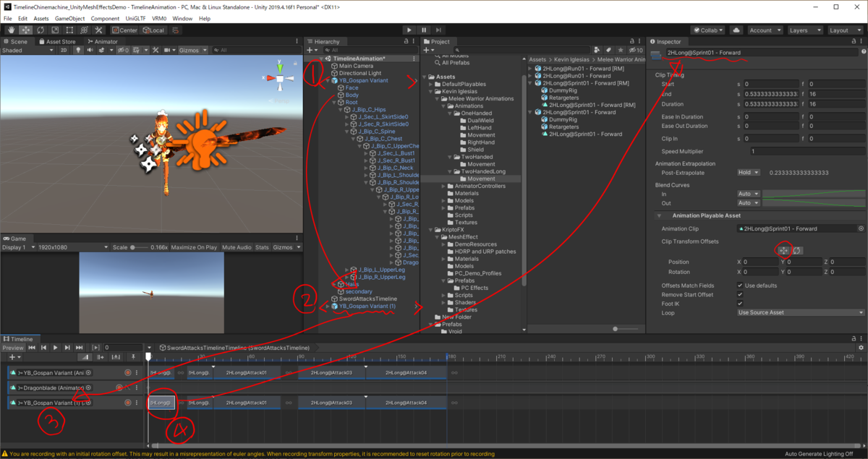Open Post-Extrapolate Hold dropdown
Viewport: 868px width, 459px height.
(749, 172)
